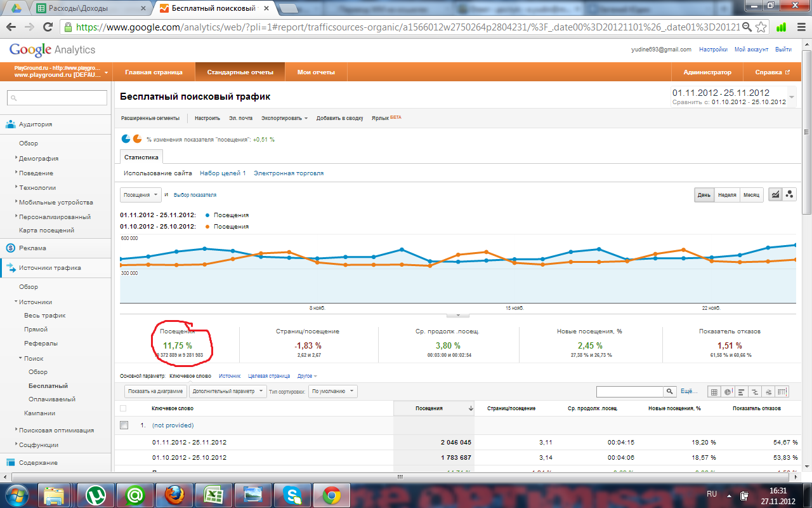The height and width of the screenshot is (508, 812).
Task: Open the Настройки link
Action: tap(713, 50)
